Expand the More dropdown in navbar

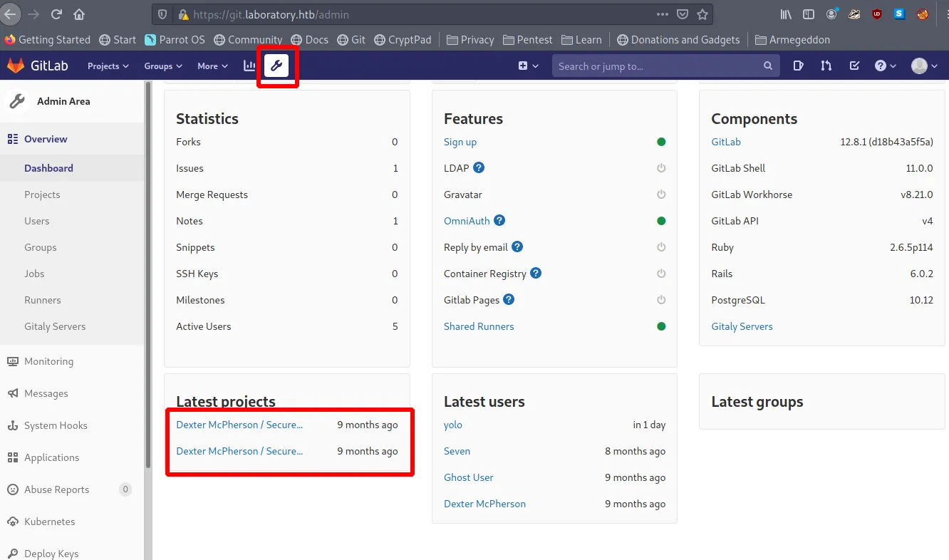tap(212, 66)
